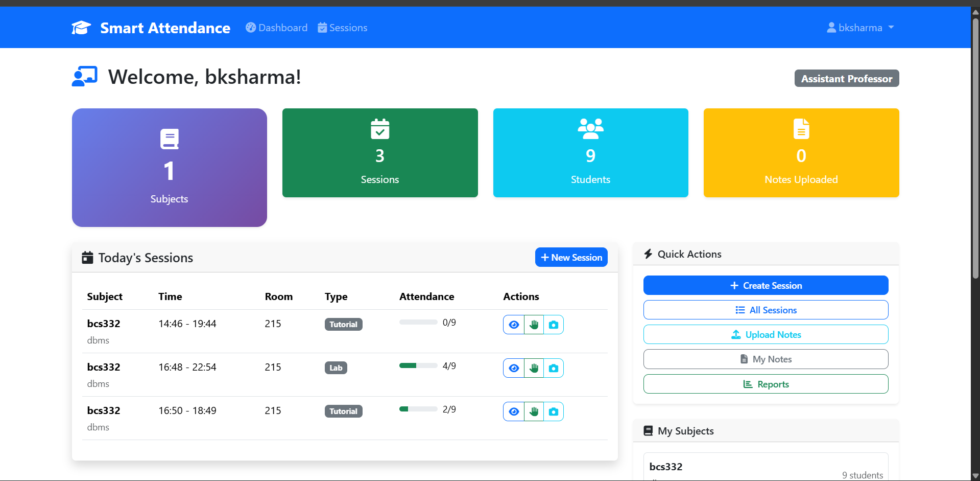Click the Students icon on the cyan stats card
Viewport: 980px width, 481px height.
pos(590,128)
